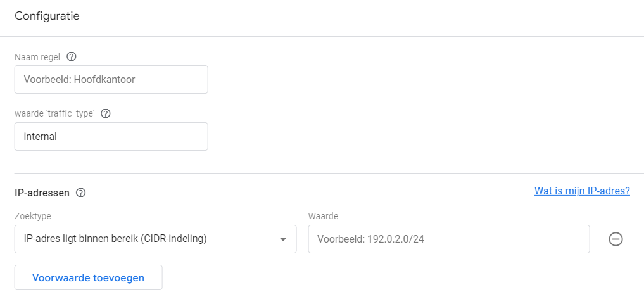
Task: Select the IP-adressen section title
Action: coord(42,193)
